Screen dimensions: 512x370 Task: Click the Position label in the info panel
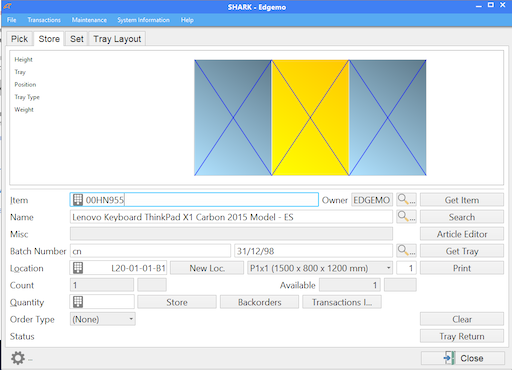pyautogui.click(x=25, y=84)
